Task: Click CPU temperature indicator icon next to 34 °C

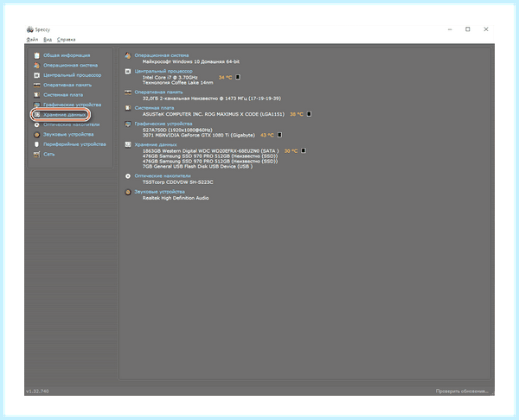Action: click(x=238, y=77)
